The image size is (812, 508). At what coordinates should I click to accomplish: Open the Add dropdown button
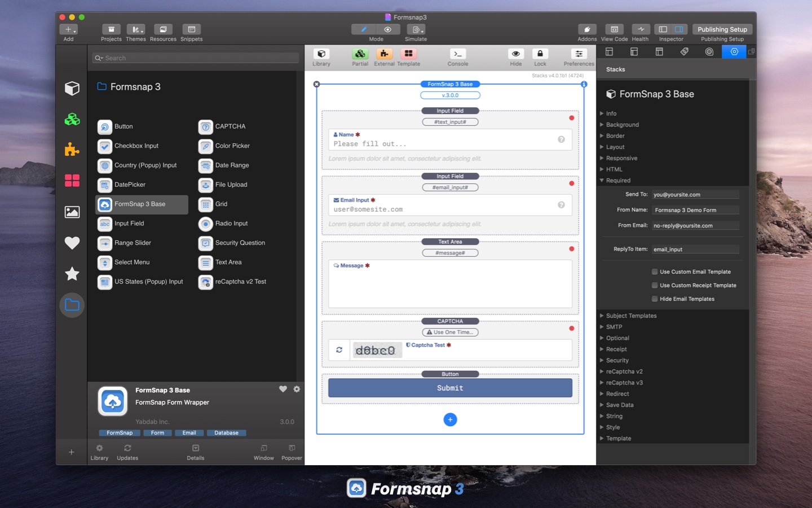[68, 29]
